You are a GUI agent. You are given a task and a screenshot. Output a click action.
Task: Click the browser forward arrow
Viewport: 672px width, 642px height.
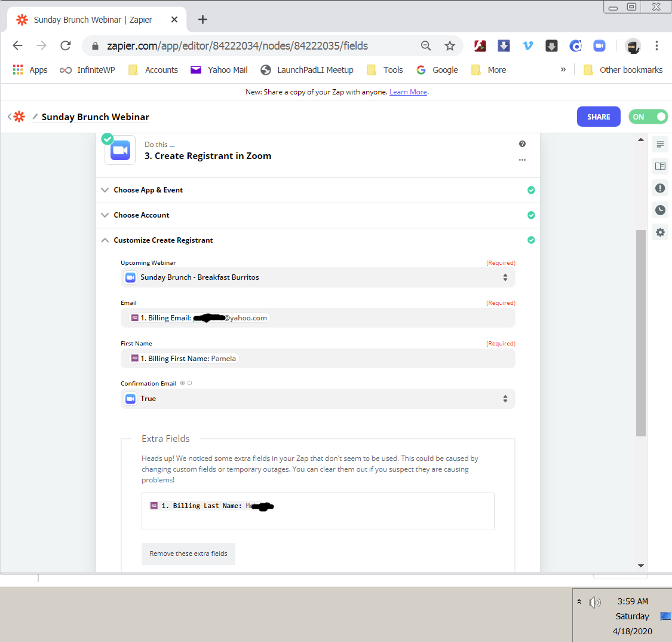(x=42, y=45)
